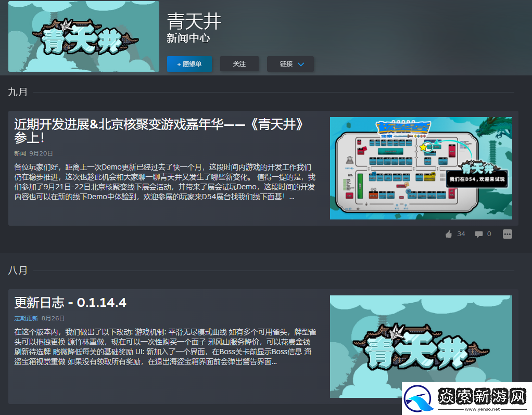532x415 pixels.
Task: Click the 青天井 game title text
Action: pos(194,21)
